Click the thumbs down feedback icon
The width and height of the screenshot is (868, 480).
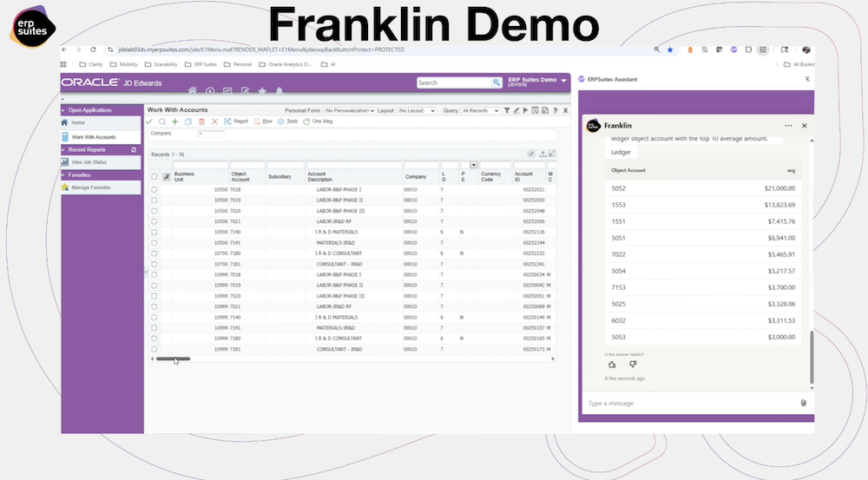(633, 365)
